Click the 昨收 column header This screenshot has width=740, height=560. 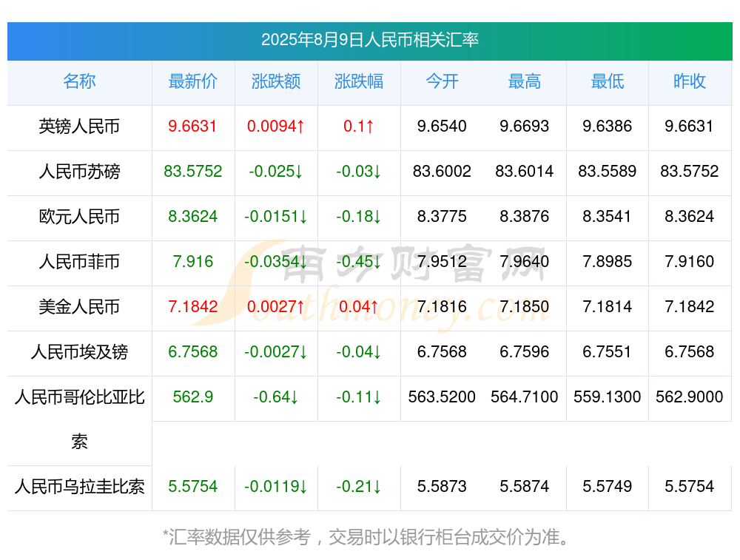coord(690,81)
